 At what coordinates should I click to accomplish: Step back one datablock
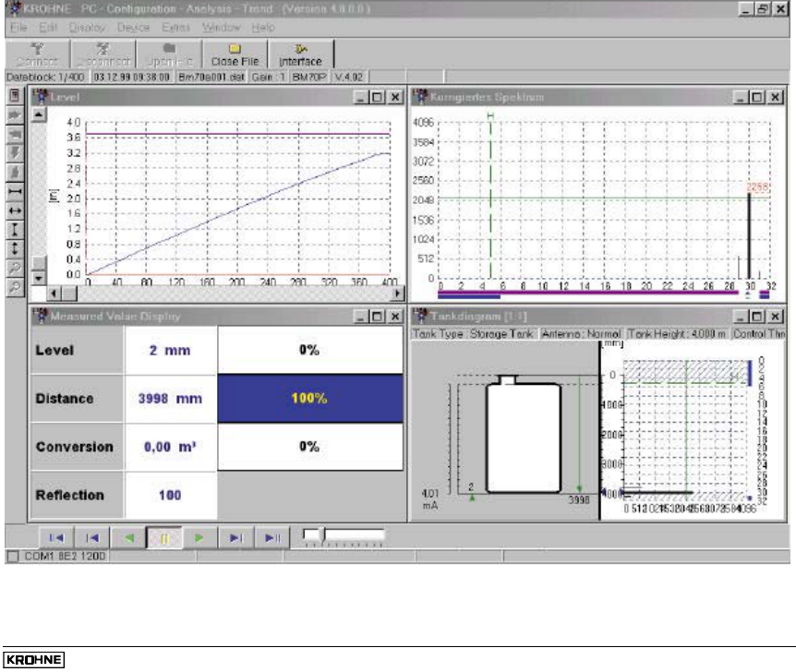point(92,536)
